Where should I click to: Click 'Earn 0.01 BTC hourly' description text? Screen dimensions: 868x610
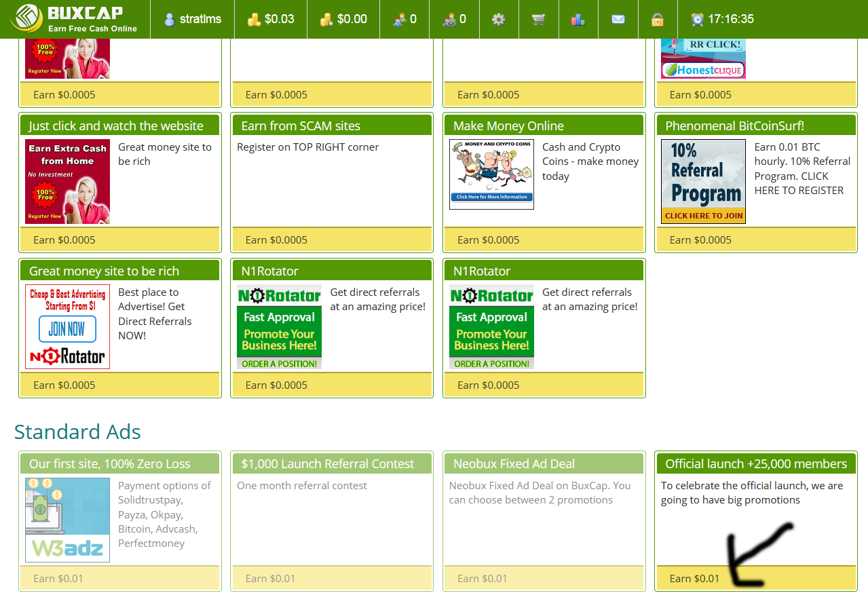click(x=802, y=168)
